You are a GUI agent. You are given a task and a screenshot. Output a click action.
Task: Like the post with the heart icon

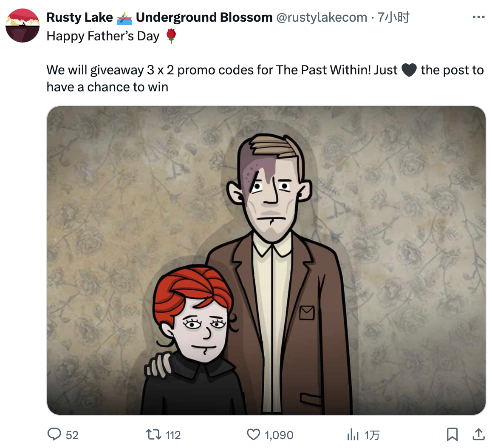coord(253,434)
